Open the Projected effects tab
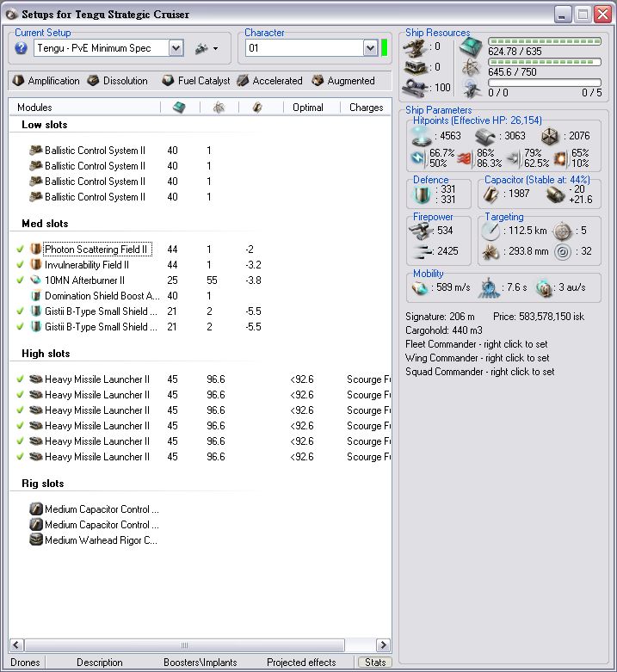 [x=301, y=663]
